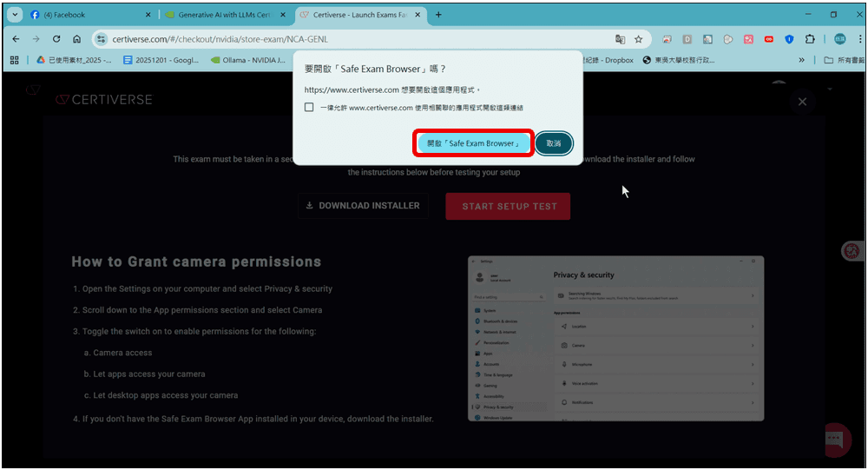Click the picture stack extension icon

tap(667, 39)
